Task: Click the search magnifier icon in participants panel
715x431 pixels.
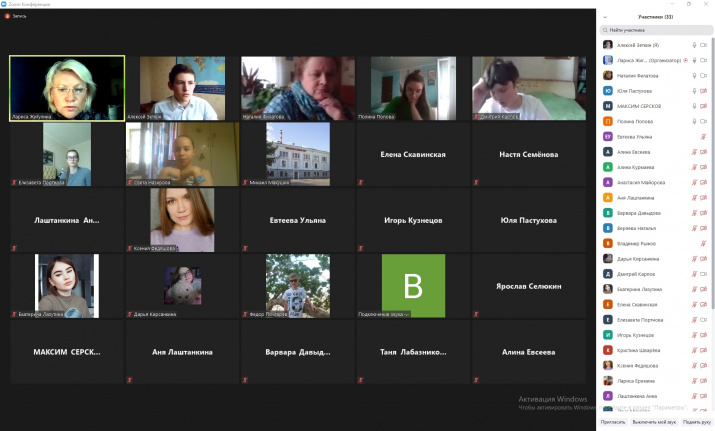Action: pos(605,30)
